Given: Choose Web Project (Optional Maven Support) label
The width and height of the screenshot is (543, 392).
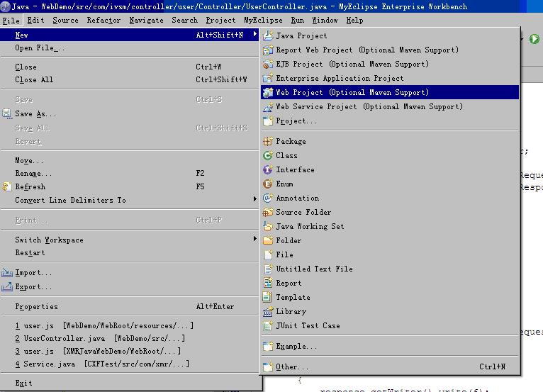Looking at the screenshot, I should (352, 92).
